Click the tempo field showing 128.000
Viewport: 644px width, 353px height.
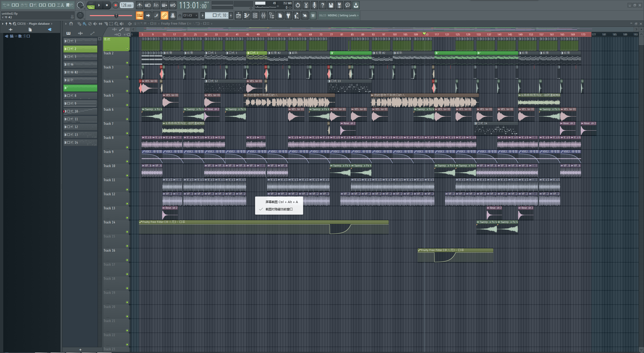126,5
